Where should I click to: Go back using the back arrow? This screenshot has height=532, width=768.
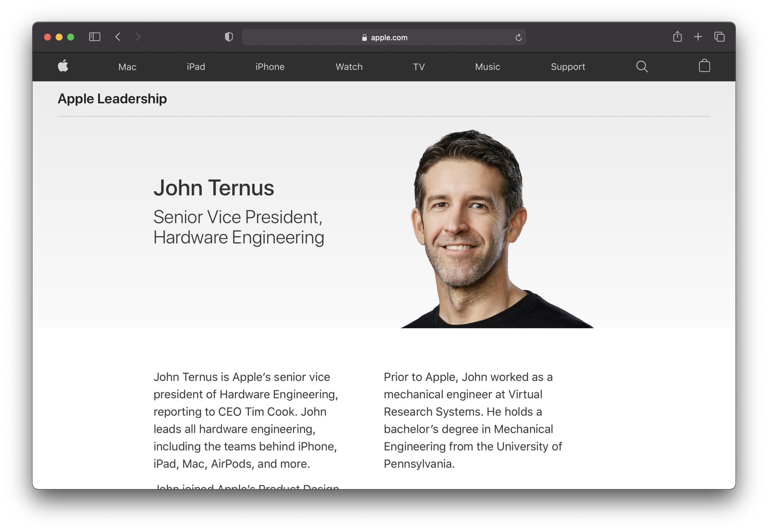tap(118, 37)
